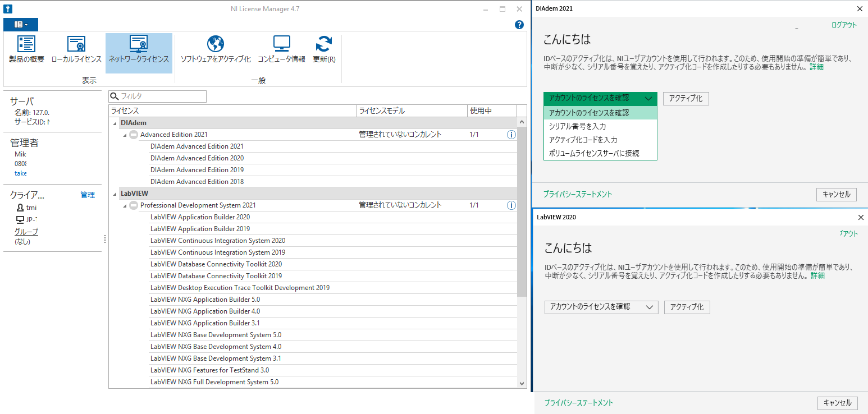
Task: Click info icon for Professional Development System 2021
Action: 511,205
